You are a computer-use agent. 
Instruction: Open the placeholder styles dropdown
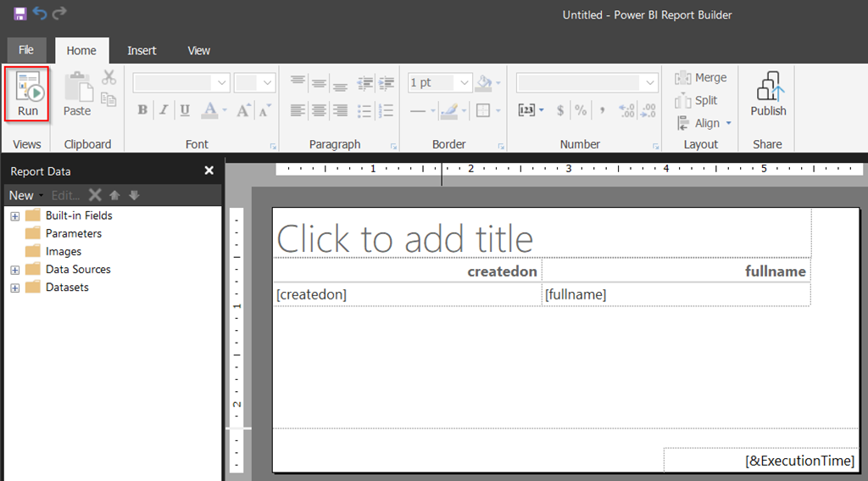(x=530, y=110)
